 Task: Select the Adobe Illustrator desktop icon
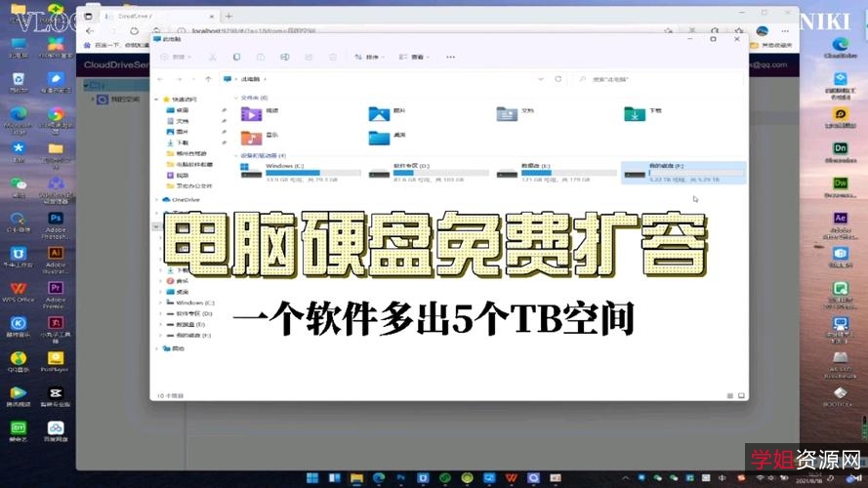click(56, 260)
